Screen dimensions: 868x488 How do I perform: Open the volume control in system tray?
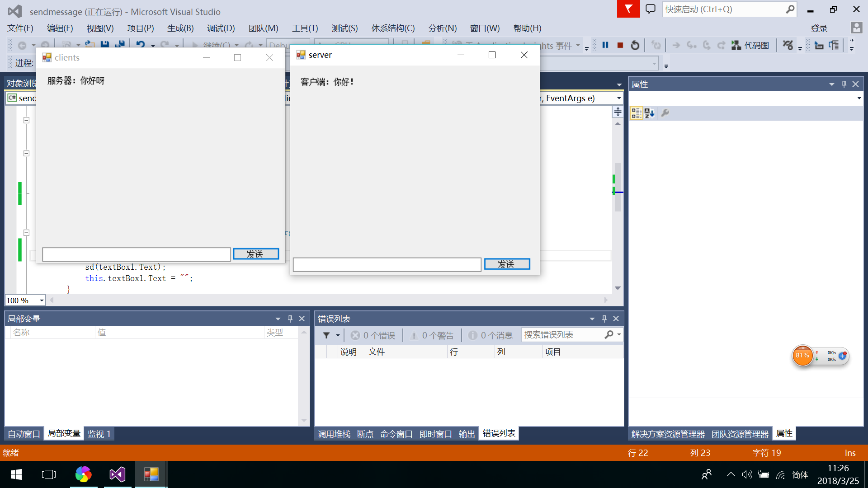click(747, 474)
